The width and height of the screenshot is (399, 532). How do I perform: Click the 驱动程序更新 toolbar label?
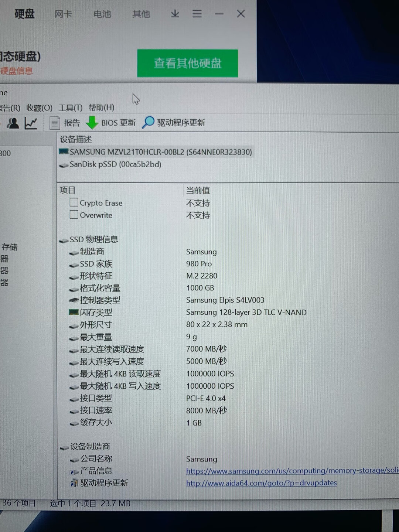181,123
